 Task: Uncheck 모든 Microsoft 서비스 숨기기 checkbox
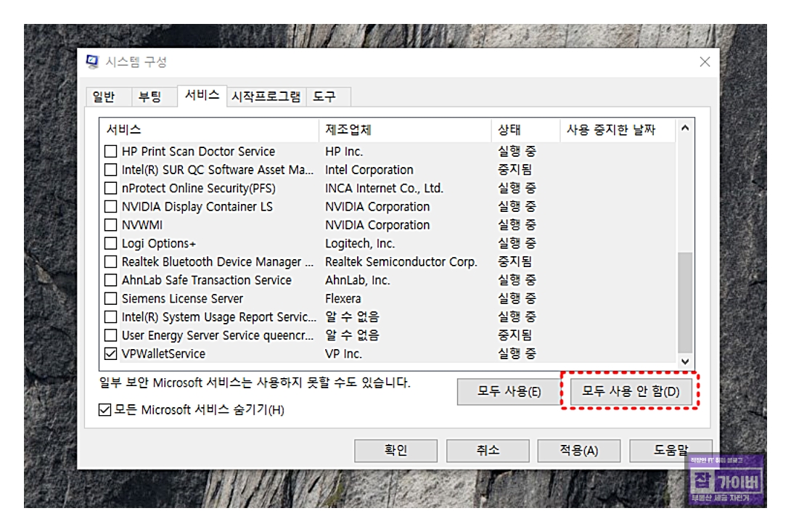click(105, 409)
